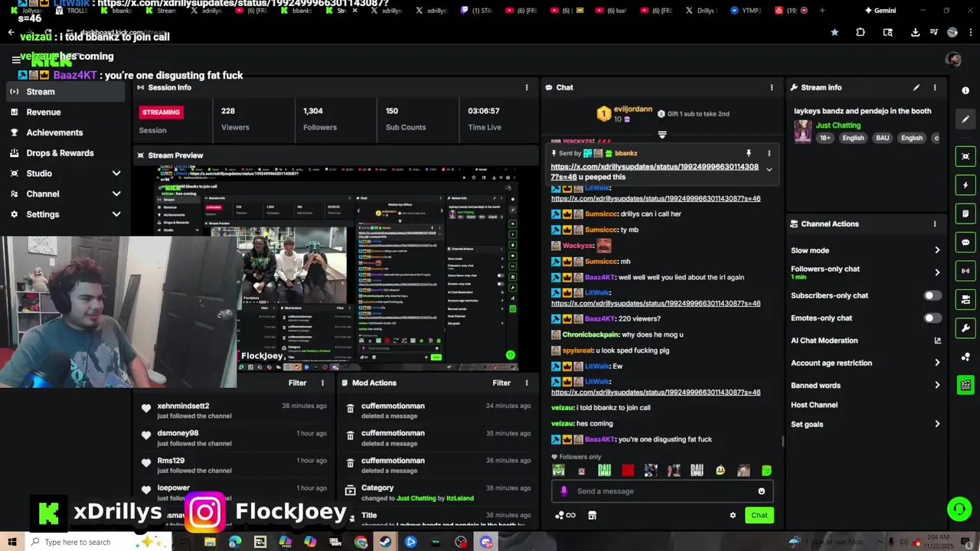Click the green Just Chatting category in Stream info

[838, 126]
